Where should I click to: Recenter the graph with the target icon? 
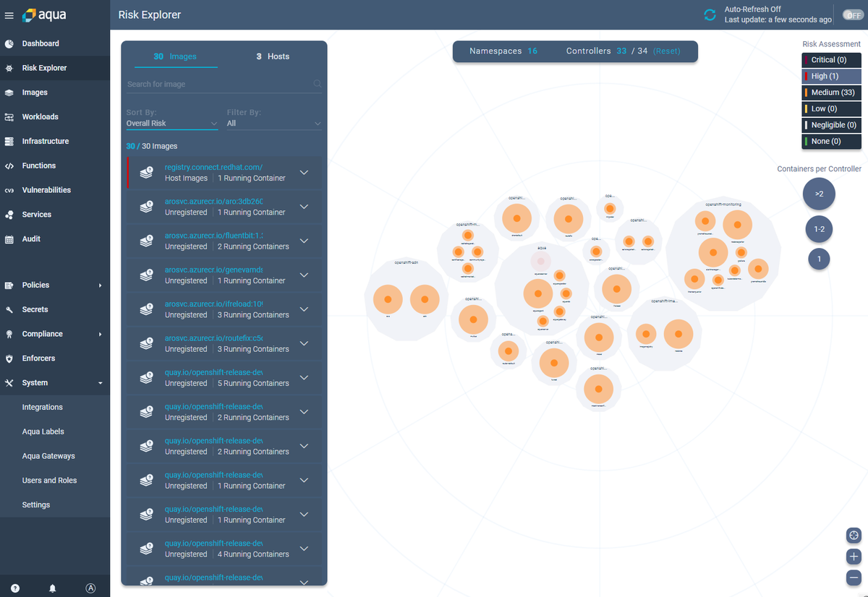tap(854, 536)
